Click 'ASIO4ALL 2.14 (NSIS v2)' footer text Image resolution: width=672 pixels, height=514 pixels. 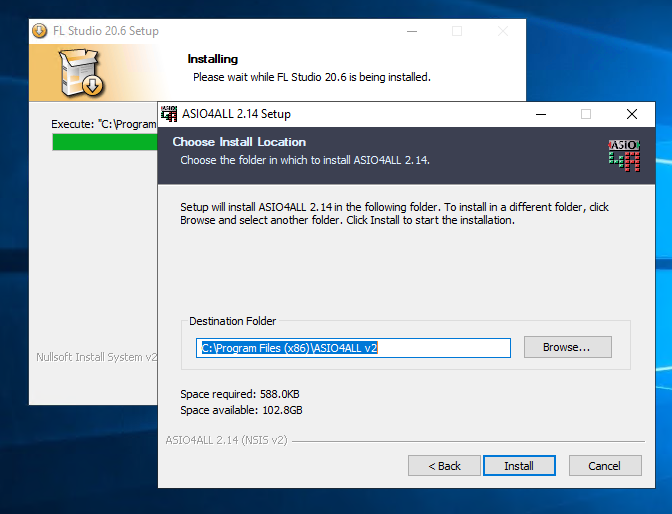tap(226, 440)
